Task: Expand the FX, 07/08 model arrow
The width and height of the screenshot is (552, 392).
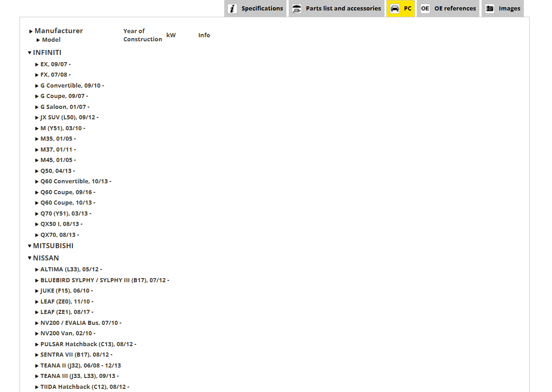Action: [x=37, y=75]
